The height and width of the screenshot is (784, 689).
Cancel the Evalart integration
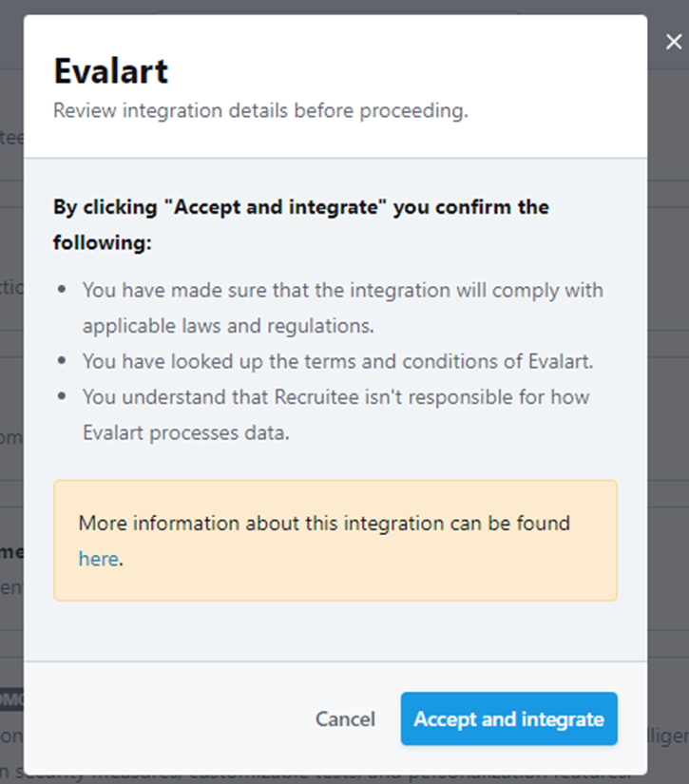tap(345, 719)
